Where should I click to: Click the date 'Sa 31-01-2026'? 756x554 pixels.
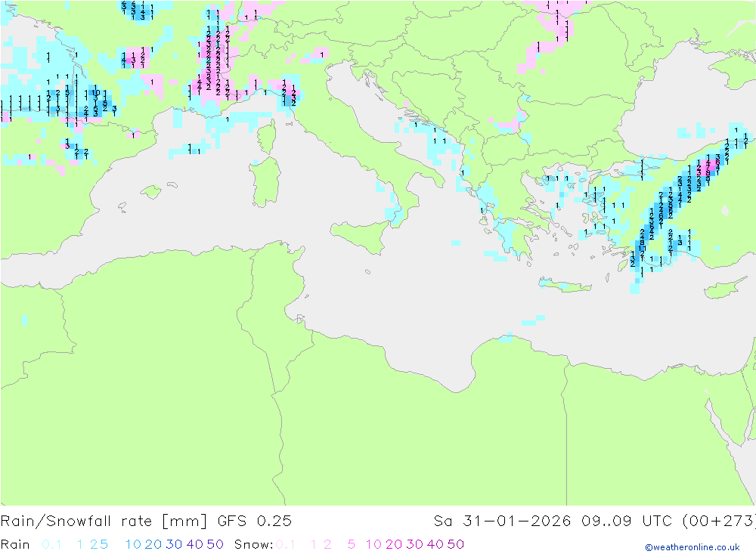tap(502, 522)
